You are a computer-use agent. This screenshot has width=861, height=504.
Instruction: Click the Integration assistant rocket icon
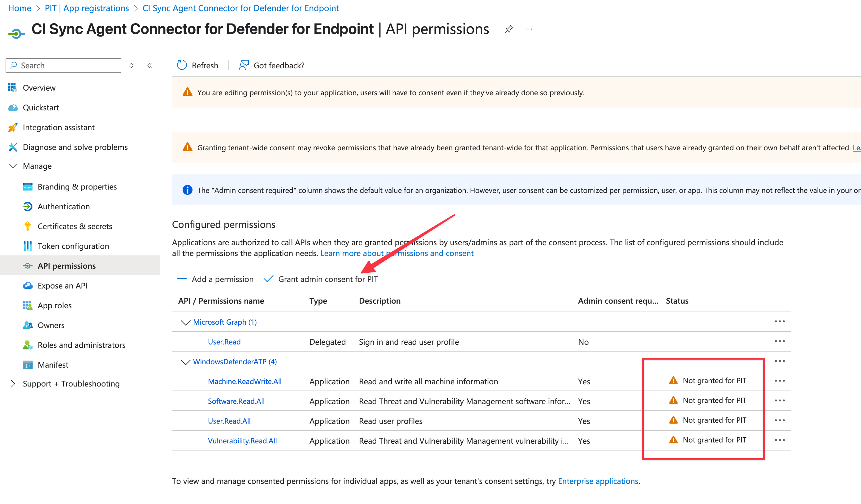13,127
